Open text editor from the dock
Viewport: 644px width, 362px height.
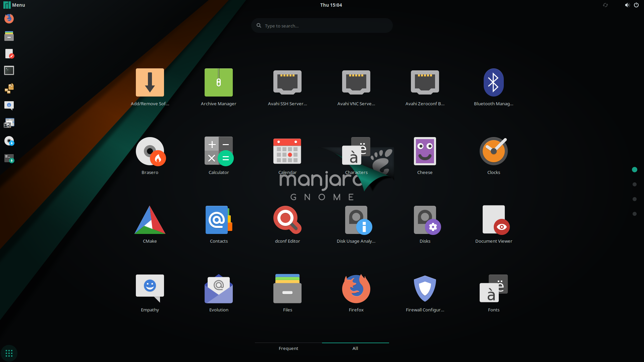9,53
